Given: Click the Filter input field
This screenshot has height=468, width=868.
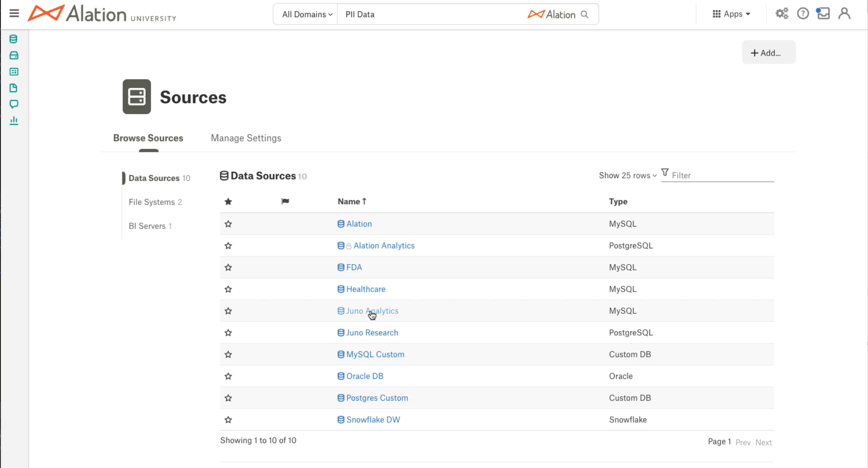Looking at the screenshot, I should (722, 175).
